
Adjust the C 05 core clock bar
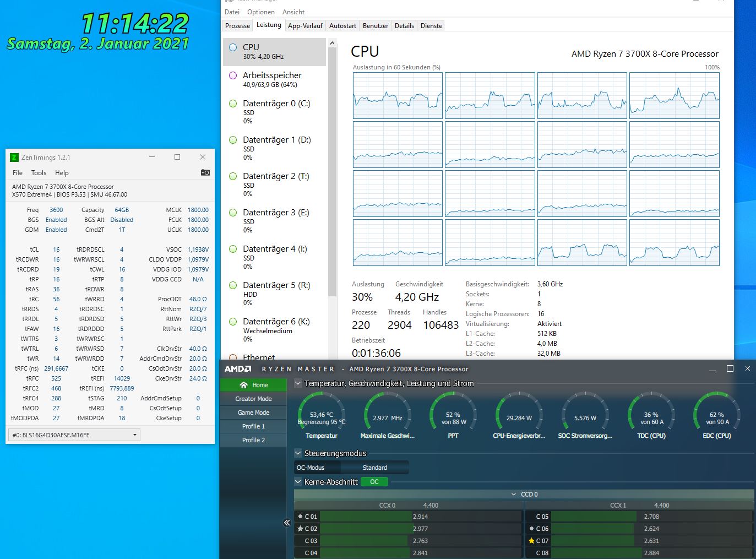(x=651, y=517)
